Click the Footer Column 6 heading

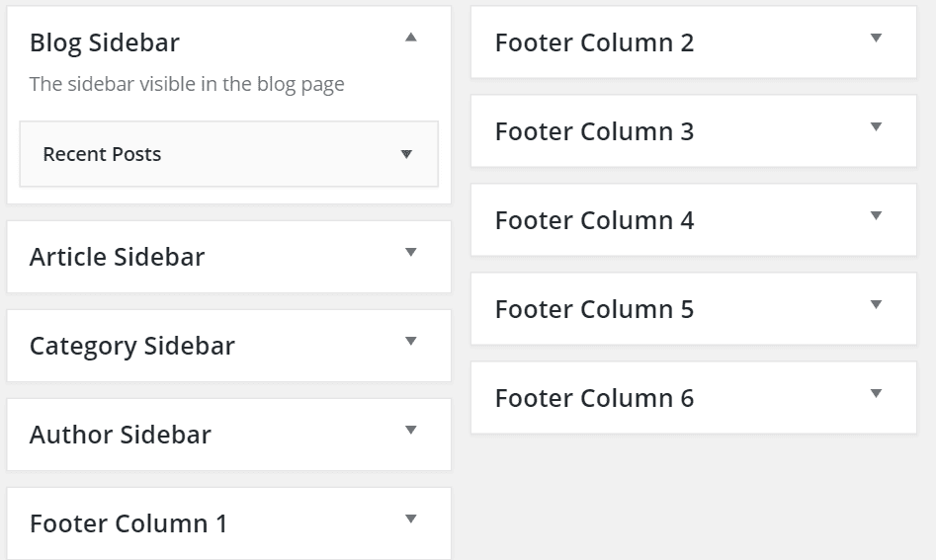[595, 398]
